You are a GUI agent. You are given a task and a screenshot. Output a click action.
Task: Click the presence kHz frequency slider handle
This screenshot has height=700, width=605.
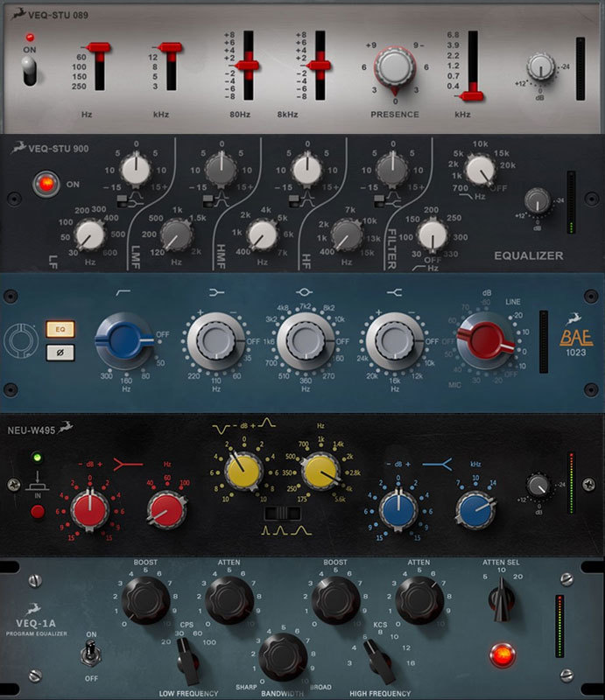point(474,89)
